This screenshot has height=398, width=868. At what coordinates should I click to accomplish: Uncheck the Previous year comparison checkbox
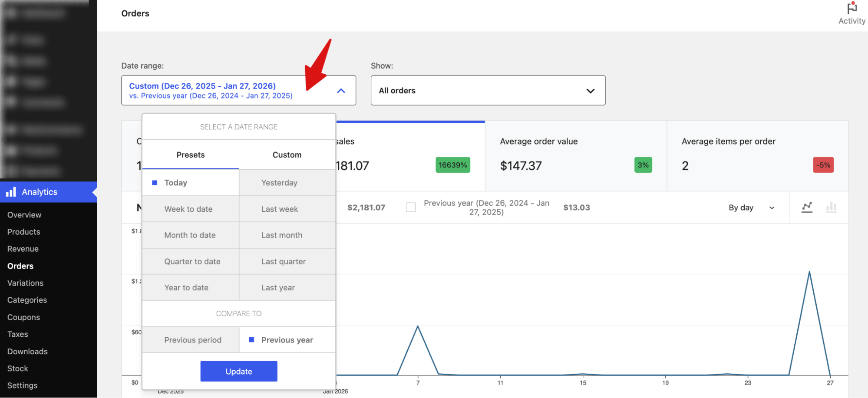point(411,207)
